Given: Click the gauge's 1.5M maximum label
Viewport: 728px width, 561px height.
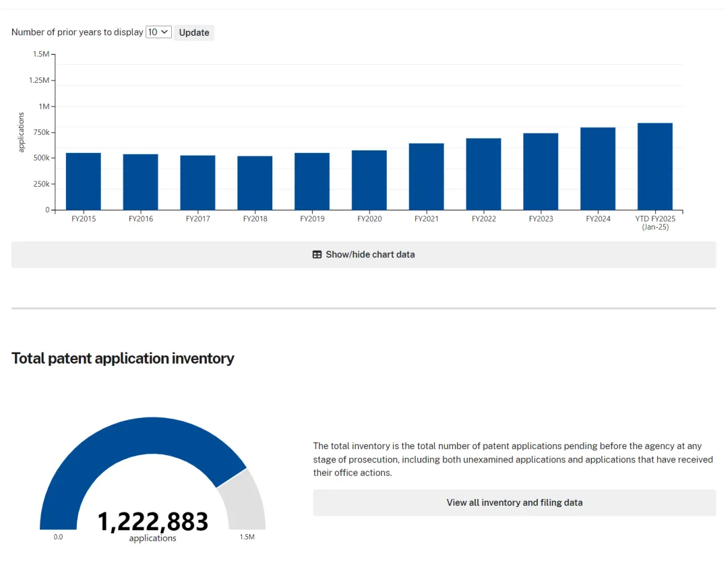Looking at the screenshot, I should 247,537.
